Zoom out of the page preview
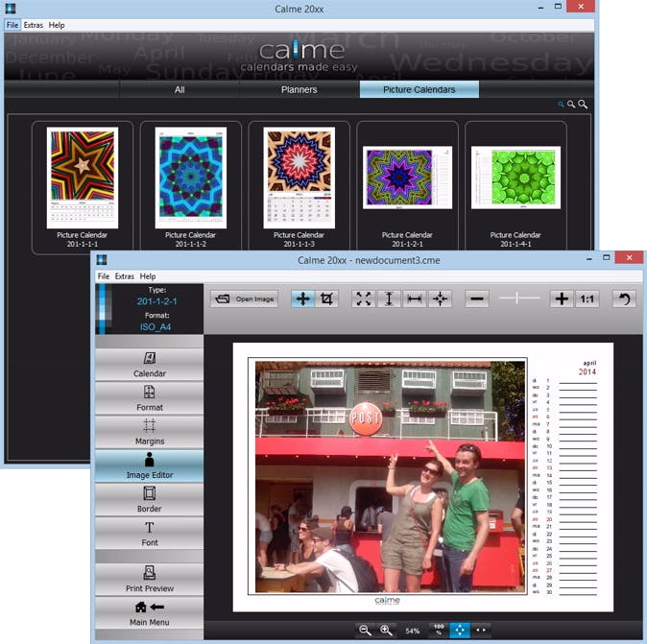 pos(365,630)
